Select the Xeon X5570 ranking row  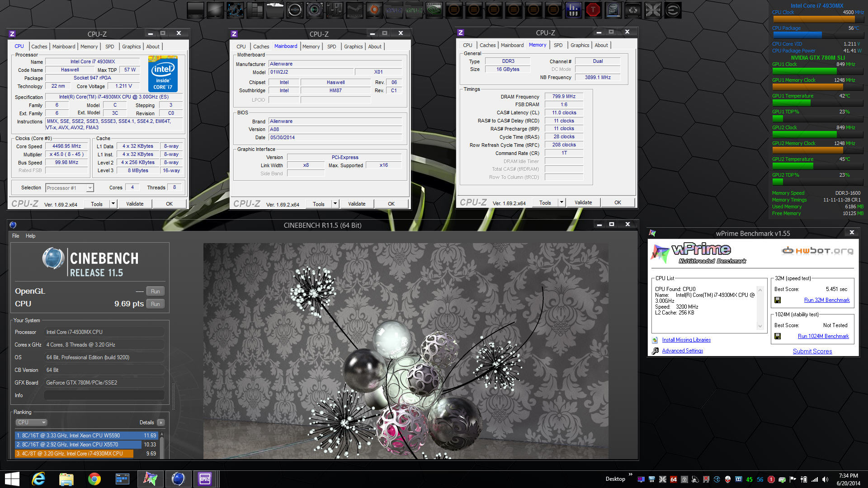[86, 445]
